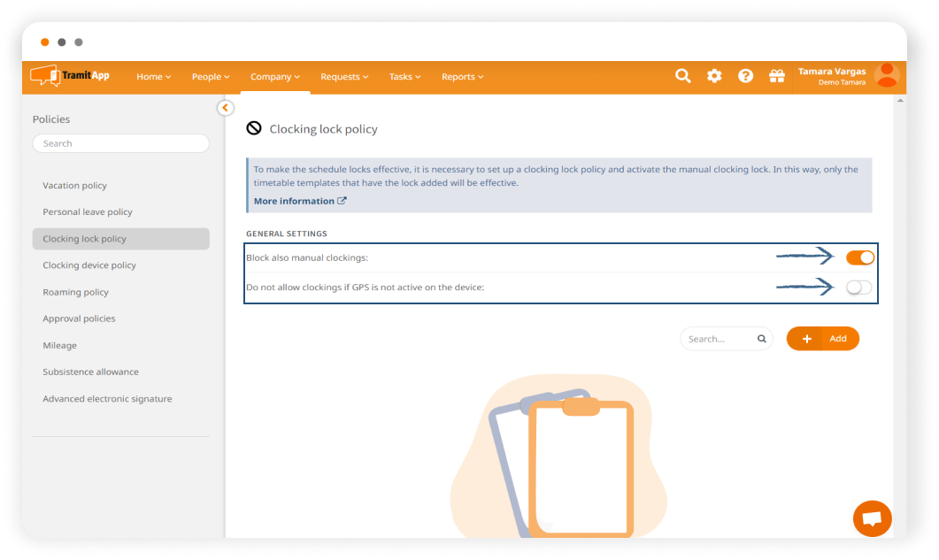
Task: Open the Tasks menu
Action: pyautogui.click(x=404, y=77)
